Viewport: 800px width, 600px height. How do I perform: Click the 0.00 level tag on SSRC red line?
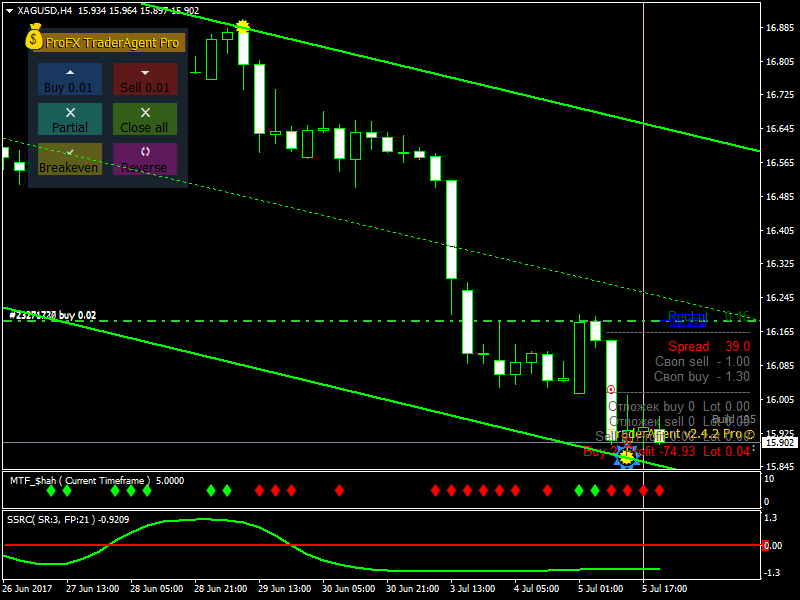pyautogui.click(x=772, y=545)
